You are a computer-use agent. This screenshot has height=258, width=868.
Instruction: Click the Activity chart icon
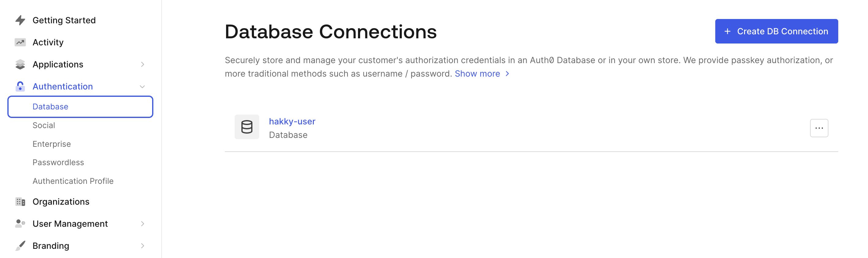(x=20, y=42)
